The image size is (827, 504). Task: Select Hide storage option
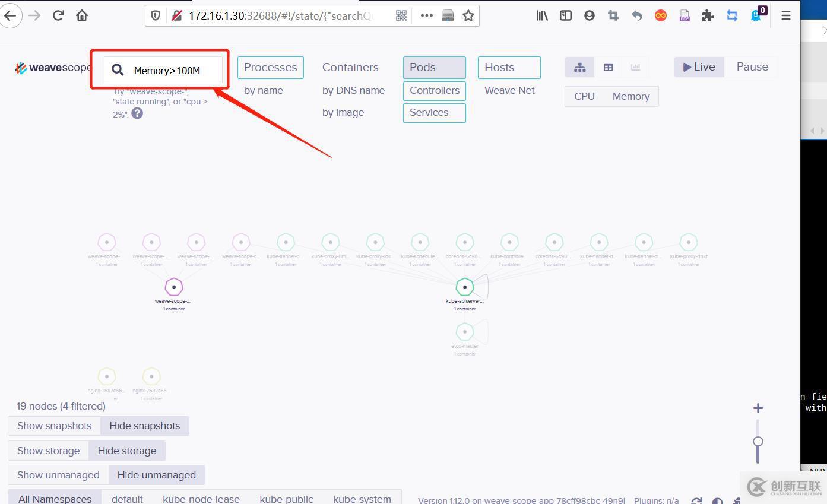[x=126, y=451]
